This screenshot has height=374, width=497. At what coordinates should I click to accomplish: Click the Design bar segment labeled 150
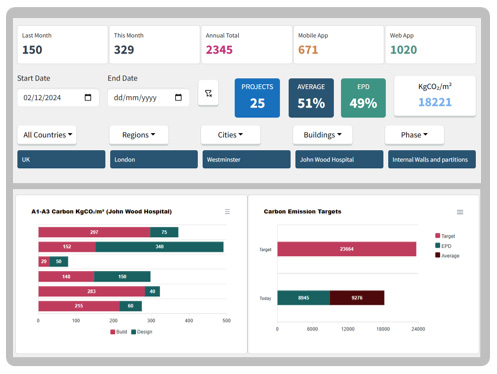122,276
